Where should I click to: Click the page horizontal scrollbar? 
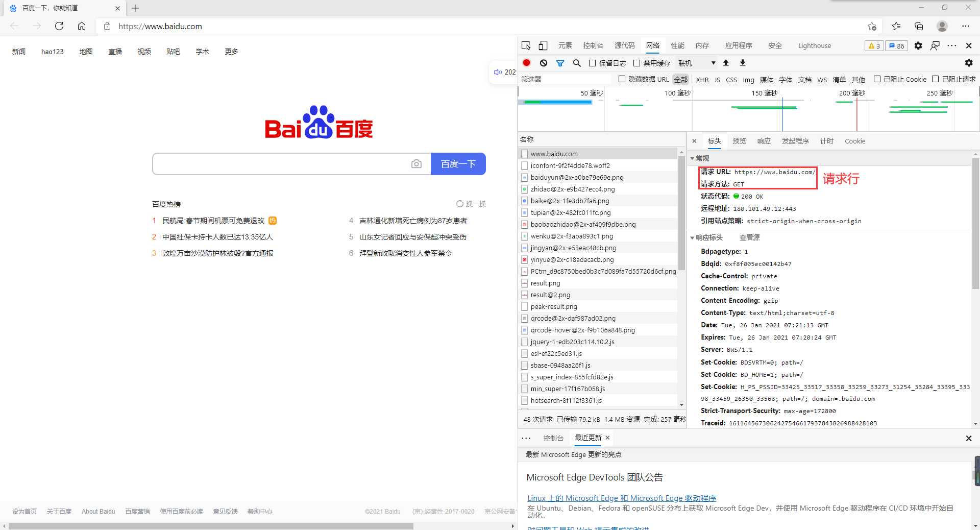pyautogui.click(x=211, y=526)
